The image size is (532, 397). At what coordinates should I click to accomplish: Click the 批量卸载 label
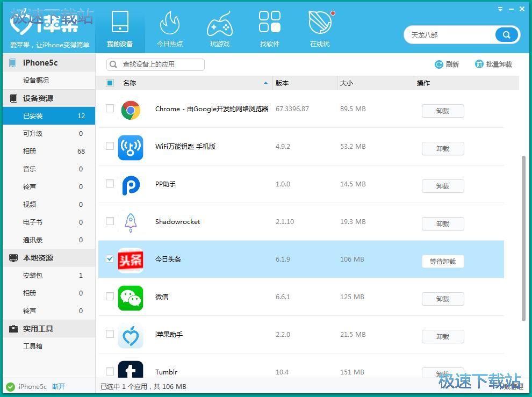499,64
